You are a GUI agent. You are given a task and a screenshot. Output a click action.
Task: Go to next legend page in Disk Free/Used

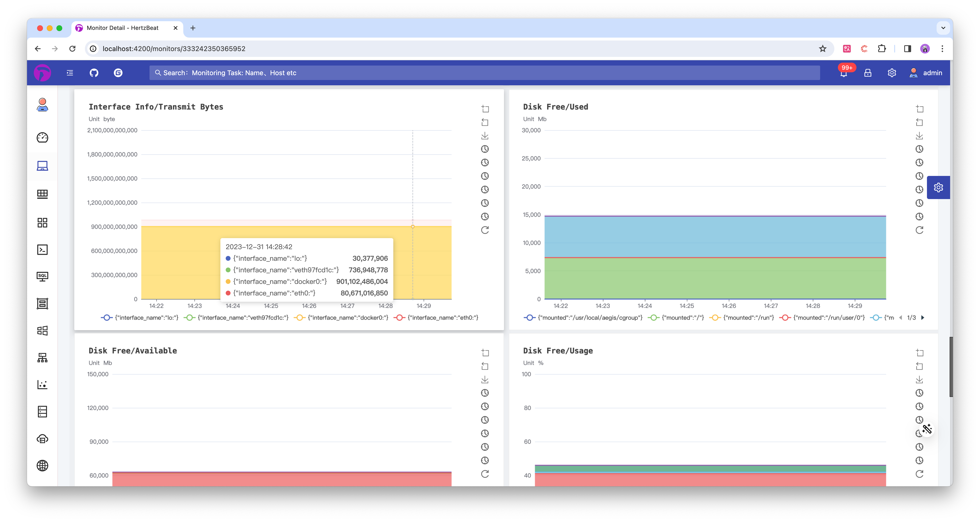coord(923,317)
